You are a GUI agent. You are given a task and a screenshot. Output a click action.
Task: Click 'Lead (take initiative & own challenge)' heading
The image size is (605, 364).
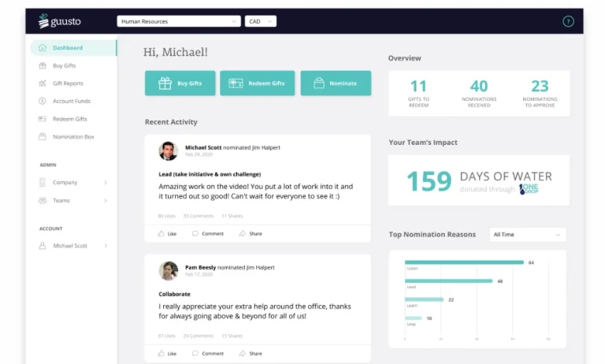210,174
